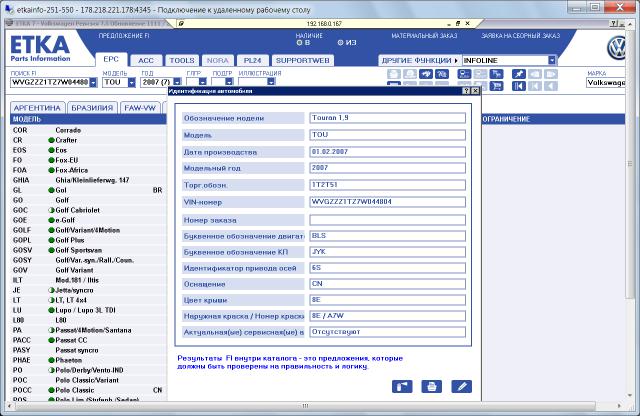The image size is (640, 416).
Task: Click the greyed rightmost top-row toolbar icon
Action: tap(551, 74)
